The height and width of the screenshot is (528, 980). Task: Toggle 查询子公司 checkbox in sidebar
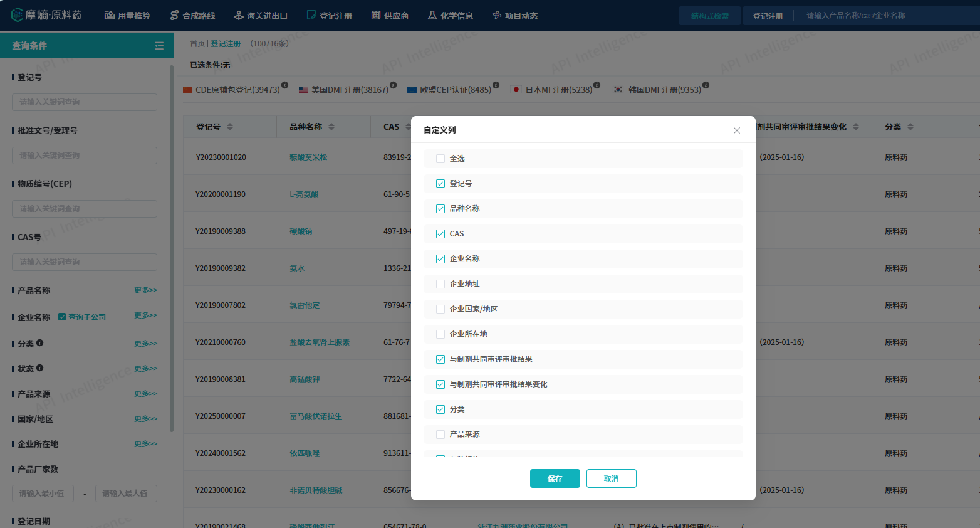pyautogui.click(x=62, y=317)
